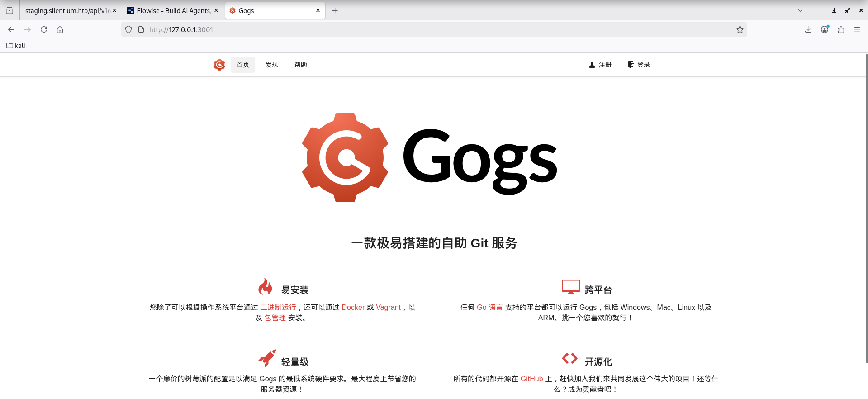Click the address bar URL field
Screen dimensions: 868x399
(x=407, y=29)
